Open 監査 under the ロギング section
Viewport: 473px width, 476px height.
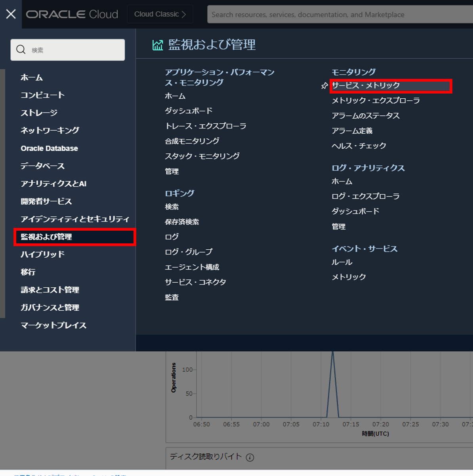tap(172, 297)
